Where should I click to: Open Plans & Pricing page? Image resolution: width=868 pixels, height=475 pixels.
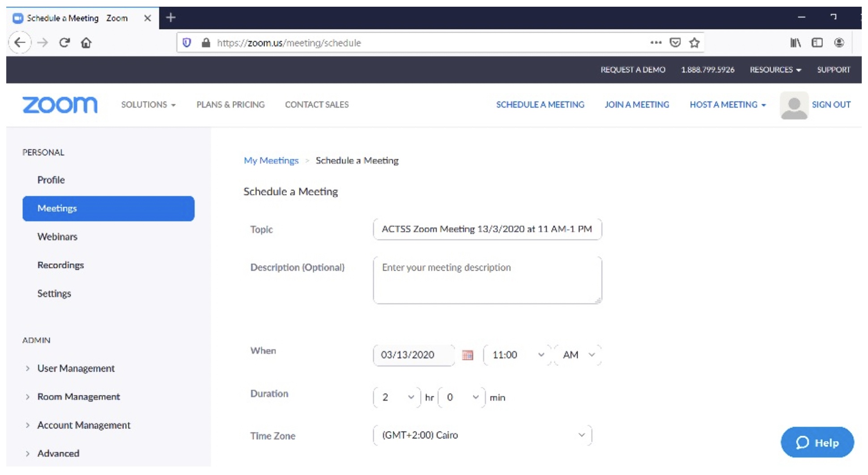[x=230, y=105]
